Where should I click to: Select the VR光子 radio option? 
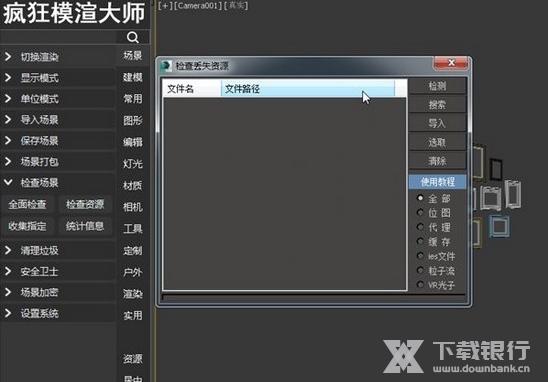click(x=436, y=285)
